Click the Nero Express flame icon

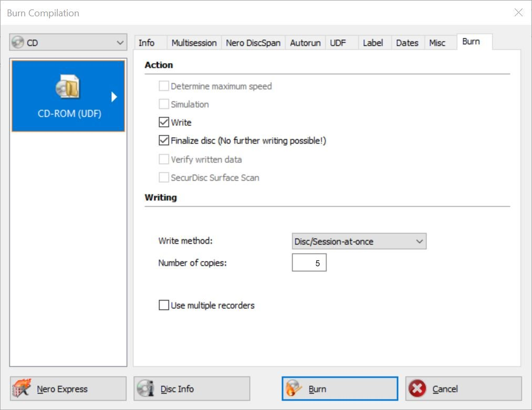click(x=22, y=388)
